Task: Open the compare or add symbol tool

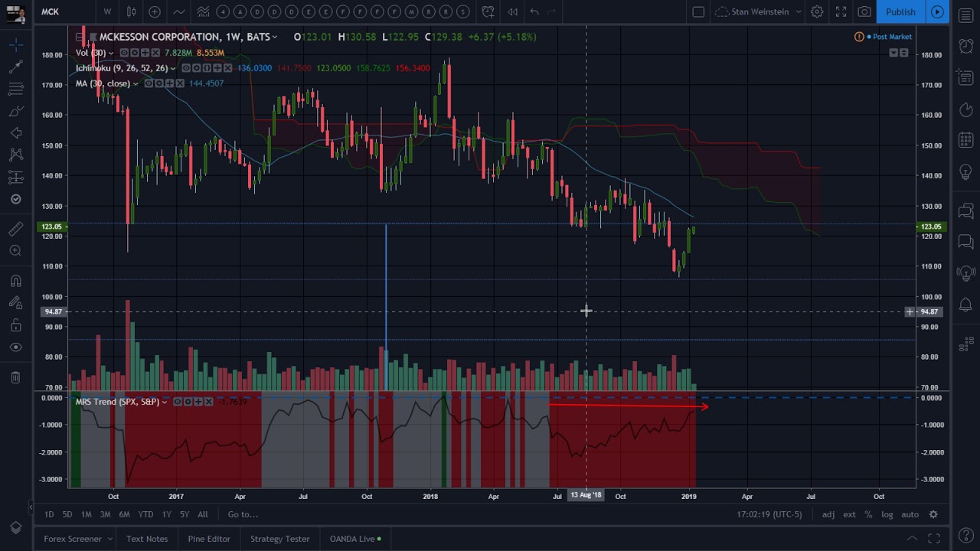Action: [x=155, y=11]
